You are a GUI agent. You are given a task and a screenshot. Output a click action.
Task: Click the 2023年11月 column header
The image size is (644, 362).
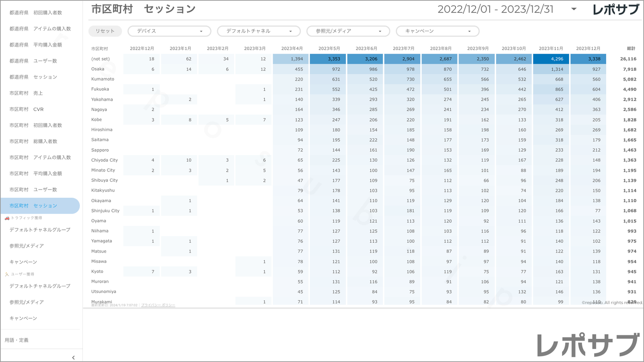click(x=551, y=49)
